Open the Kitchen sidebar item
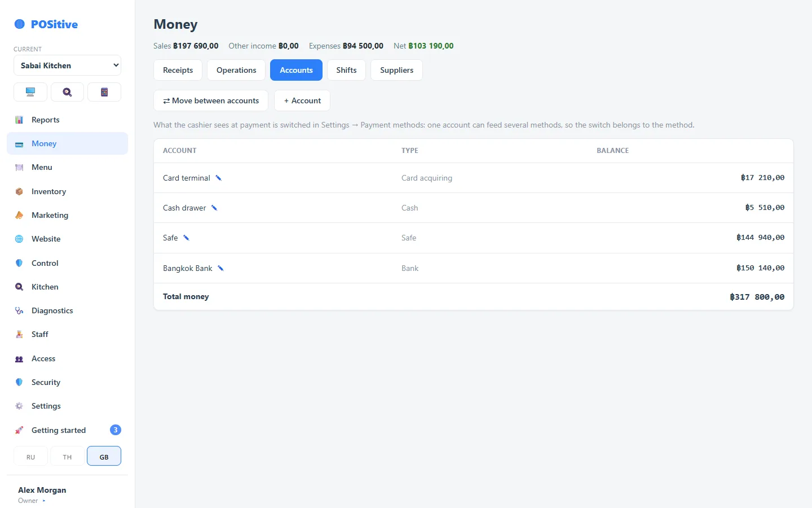This screenshot has width=812, height=508. pyautogui.click(x=68, y=287)
